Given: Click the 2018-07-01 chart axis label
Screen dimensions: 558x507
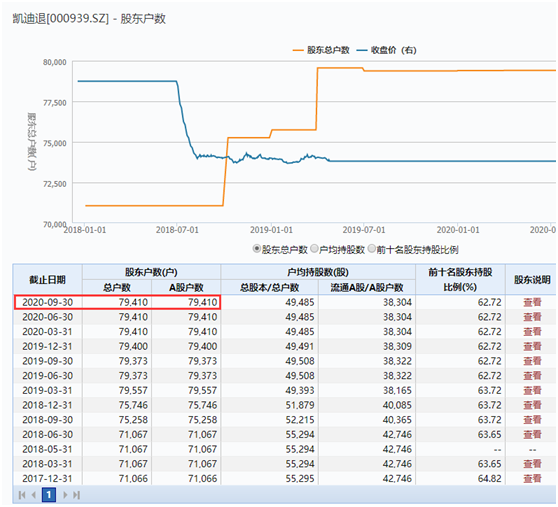Looking at the screenshot, I should [x=177, y=230].
